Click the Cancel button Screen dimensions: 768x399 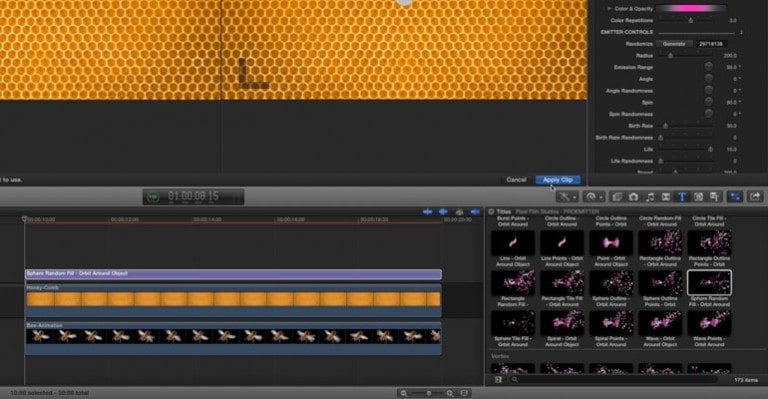click(x=516, y=180)
